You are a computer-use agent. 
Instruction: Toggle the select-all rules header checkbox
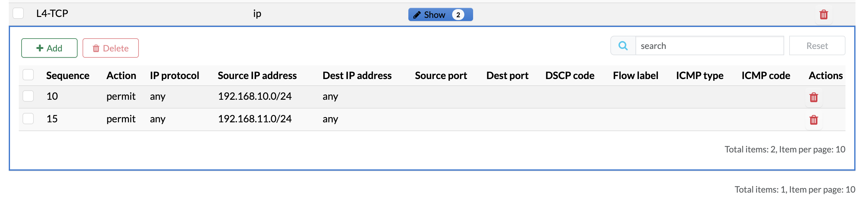pyautogui.click(x=28, y=75)
